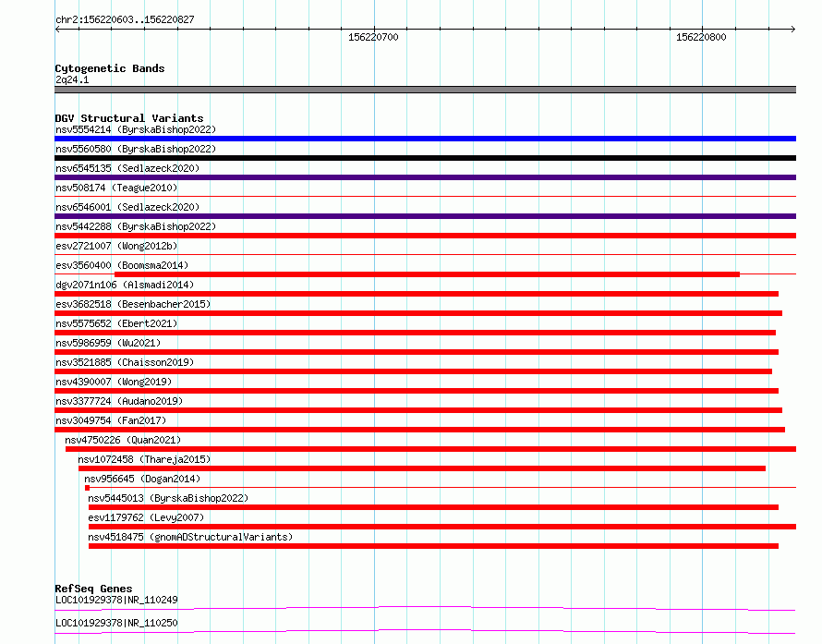Open nsv3521885 (Chaisson2019) label
822x644 pixels.
tap(125, 362)
